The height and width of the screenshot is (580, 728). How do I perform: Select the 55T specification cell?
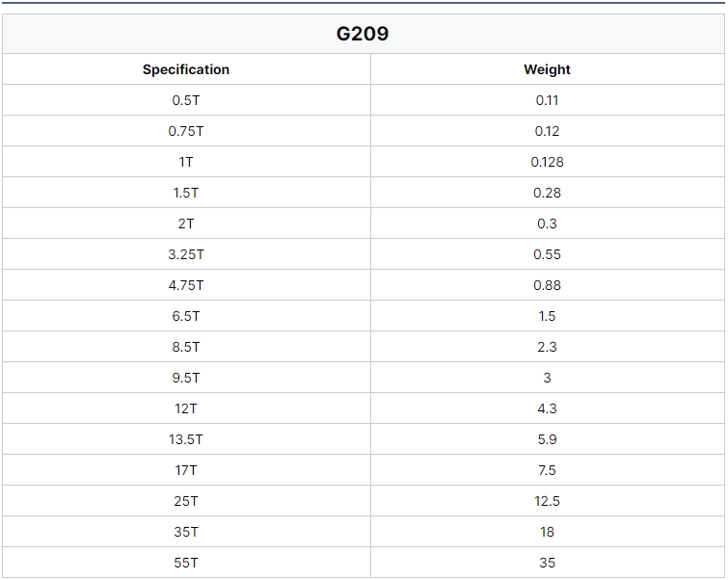(x=186, y=563)
